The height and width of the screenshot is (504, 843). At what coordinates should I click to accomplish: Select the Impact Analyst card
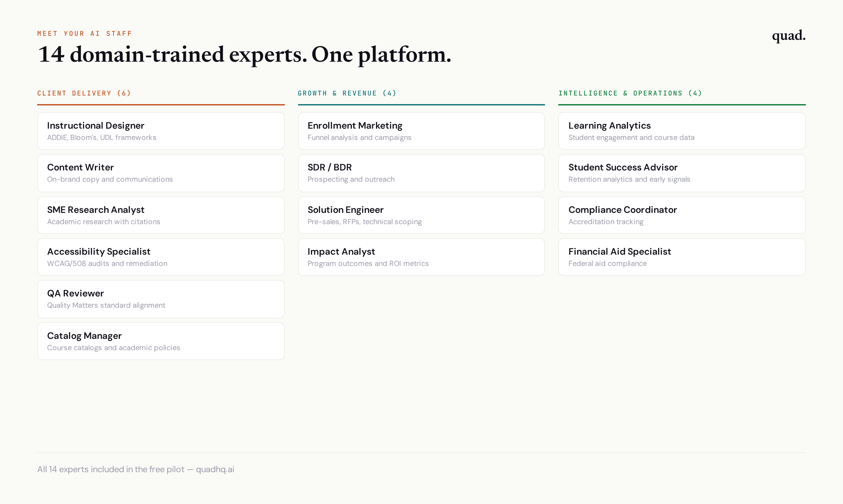421,257
